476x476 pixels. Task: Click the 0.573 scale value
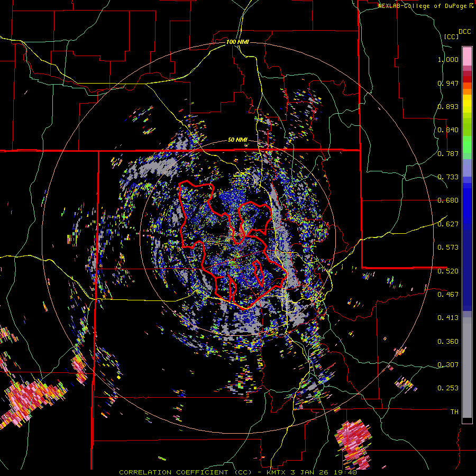[x=448, y=248]
